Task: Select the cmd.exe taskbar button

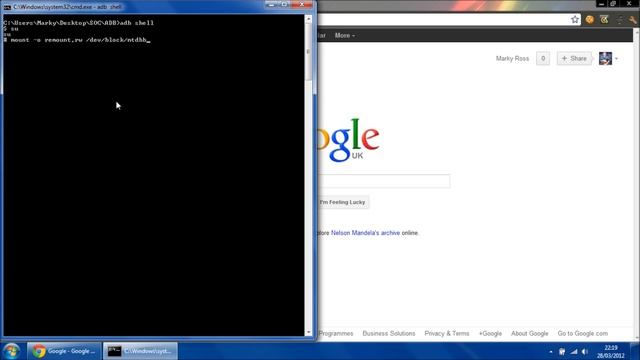Action: point(140,351)
